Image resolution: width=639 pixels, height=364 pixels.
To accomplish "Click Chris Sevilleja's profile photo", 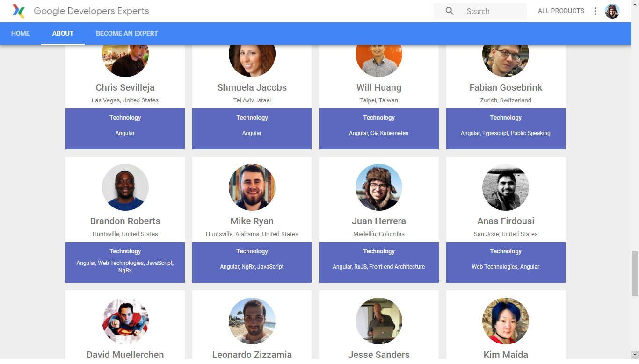I will pos(125,61).
